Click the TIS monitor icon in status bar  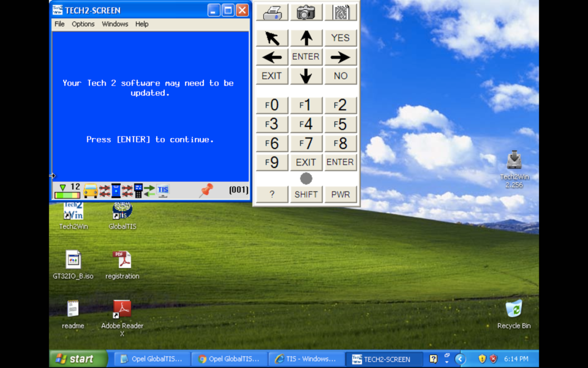[x=163, y=190]
